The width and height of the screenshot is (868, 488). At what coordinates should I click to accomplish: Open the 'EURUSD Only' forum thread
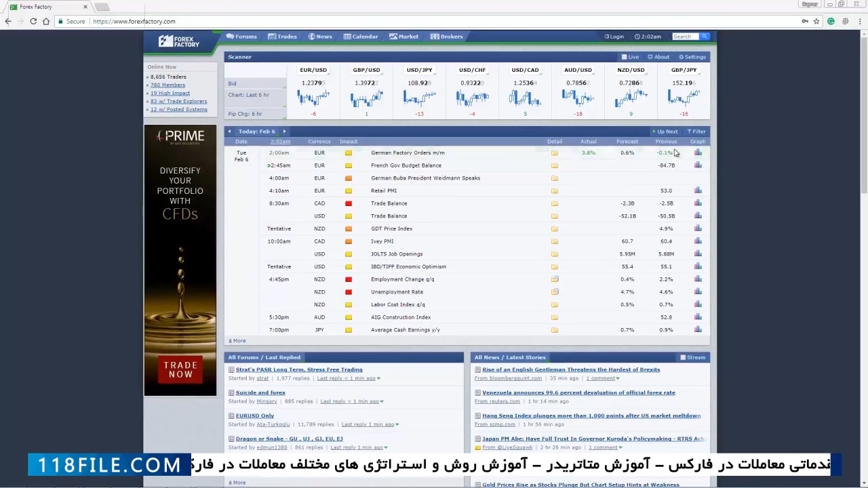255,415
